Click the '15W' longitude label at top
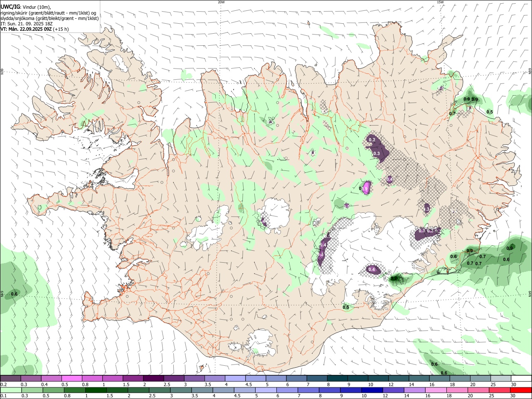 point(440,2)
